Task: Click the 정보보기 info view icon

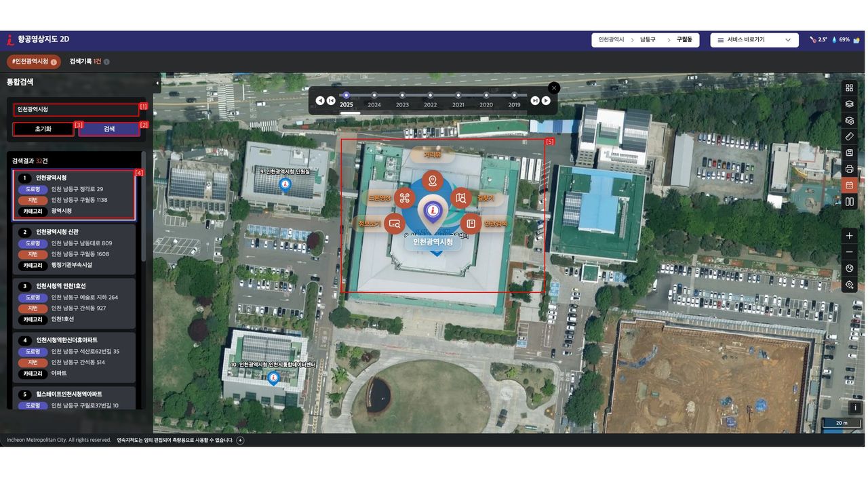Action: [x=395, y=223]
